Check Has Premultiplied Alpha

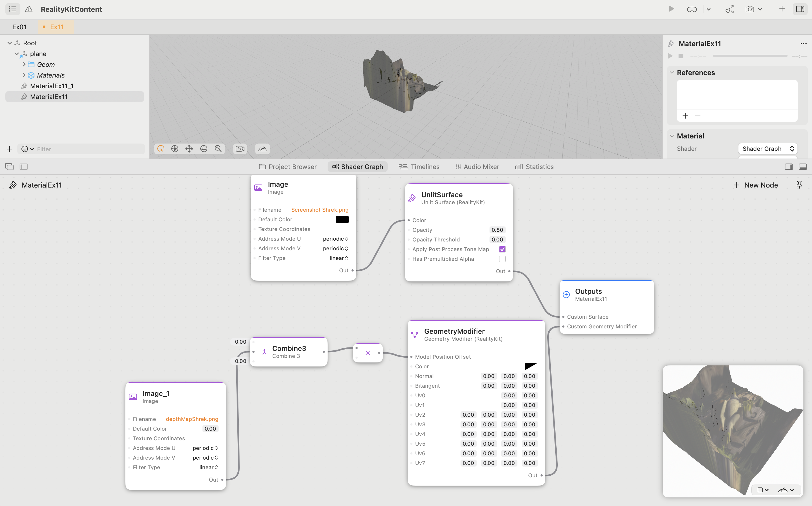click(x=502, y=259)
